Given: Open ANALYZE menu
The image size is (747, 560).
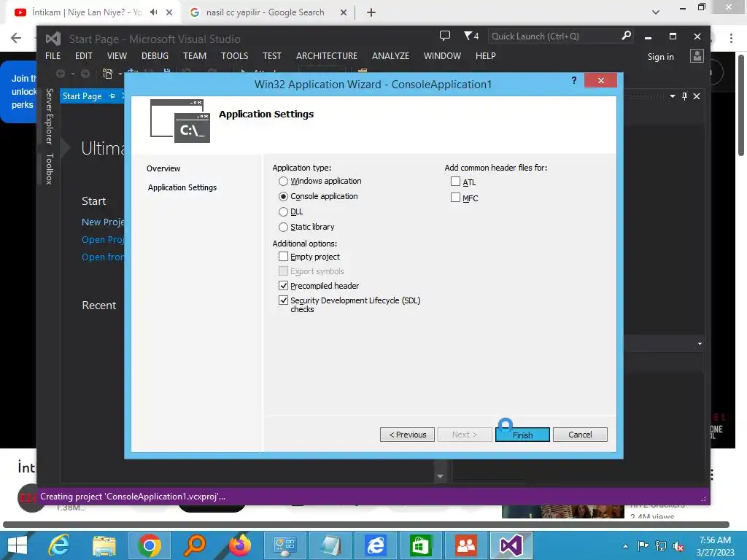Looking at the screenshot, I should pos(391,56).
